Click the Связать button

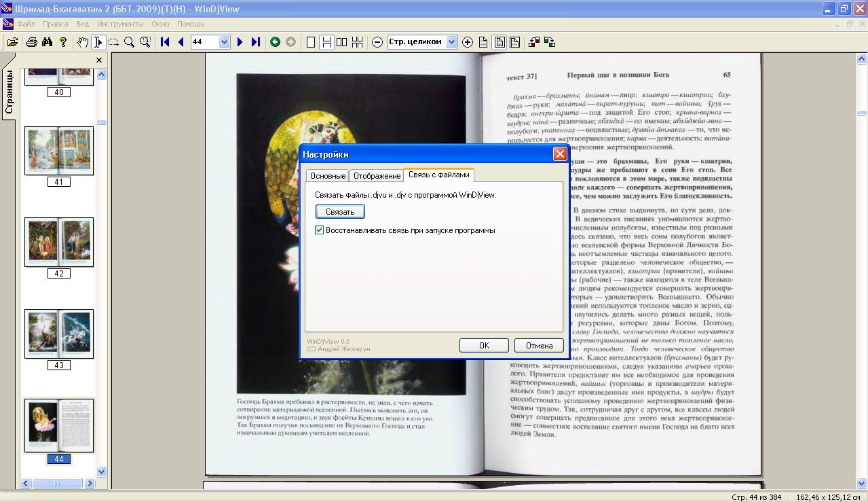point(340,212)
